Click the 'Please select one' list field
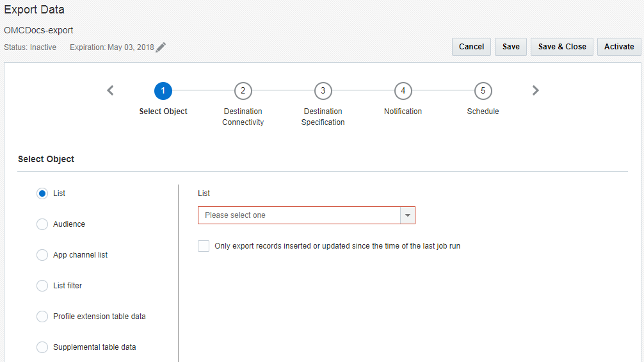Screen dimensions: 644x362 click(299, 215)
